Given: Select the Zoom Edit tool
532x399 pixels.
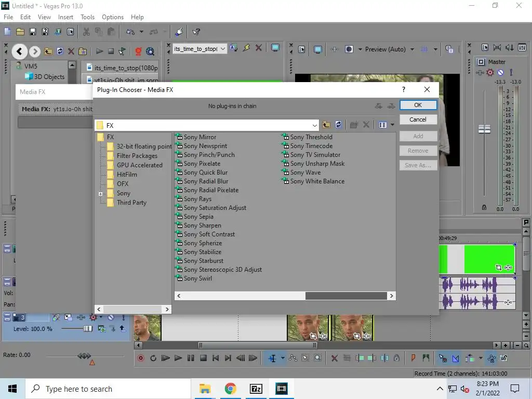Looking at the screenshot, I should pos(317,358).
